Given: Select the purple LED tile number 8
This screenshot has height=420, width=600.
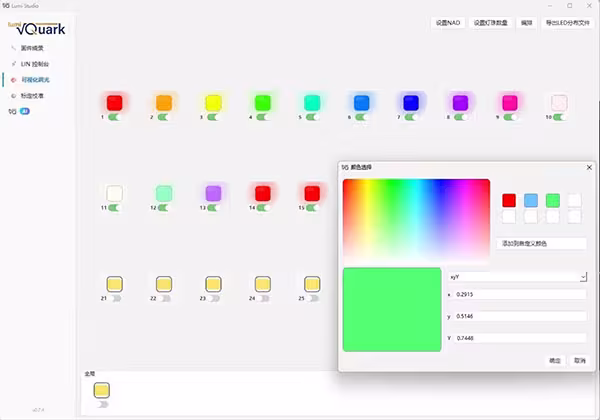Looking at the screenshot, I should click(x=460, y=103).
